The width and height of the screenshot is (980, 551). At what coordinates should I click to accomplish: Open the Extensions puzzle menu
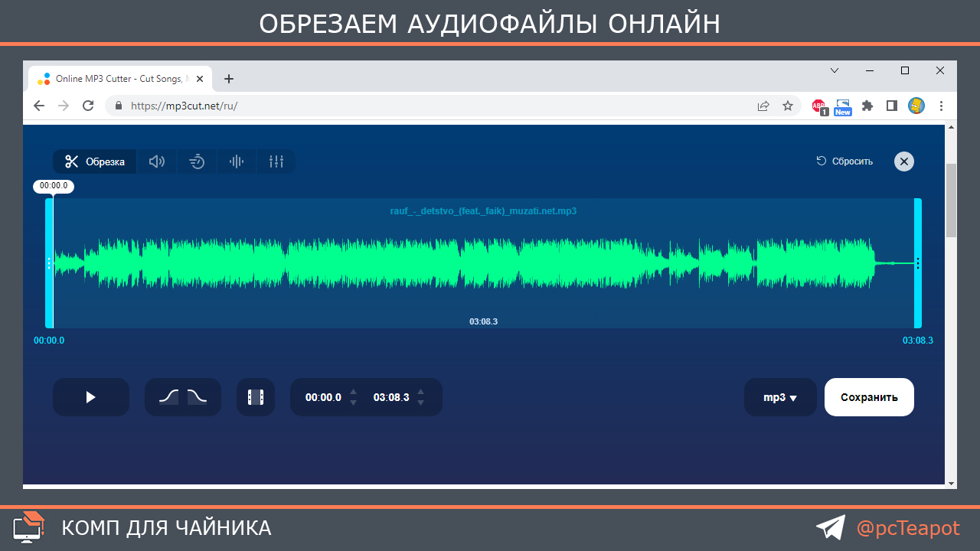click(867, 106)
